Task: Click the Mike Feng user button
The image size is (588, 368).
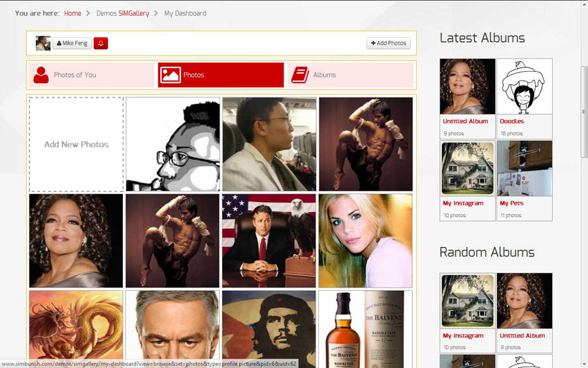Action: (72, 43)
